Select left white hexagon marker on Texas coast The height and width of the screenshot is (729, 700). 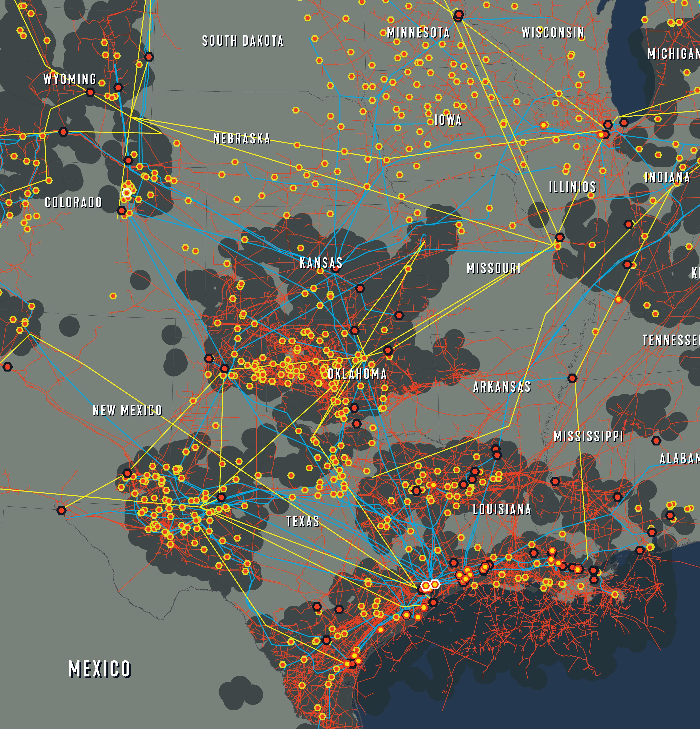(x=426, y=586)
